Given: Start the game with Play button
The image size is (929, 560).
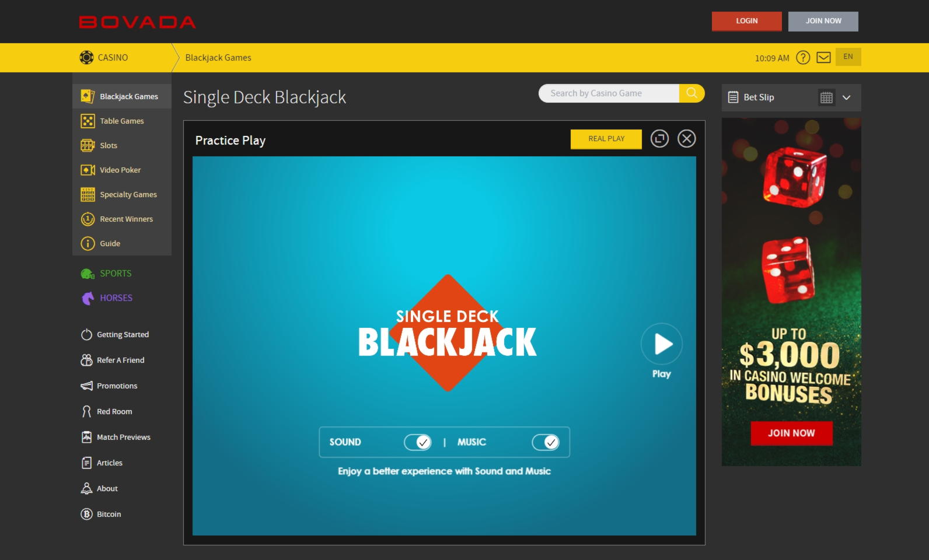Looking at the screenshot, I should pyautogui.click(x=662, y=344).
